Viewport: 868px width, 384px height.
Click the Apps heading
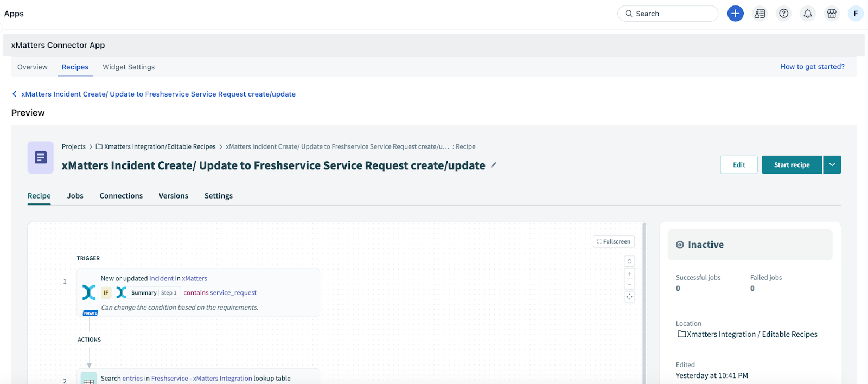pos(14,14)
